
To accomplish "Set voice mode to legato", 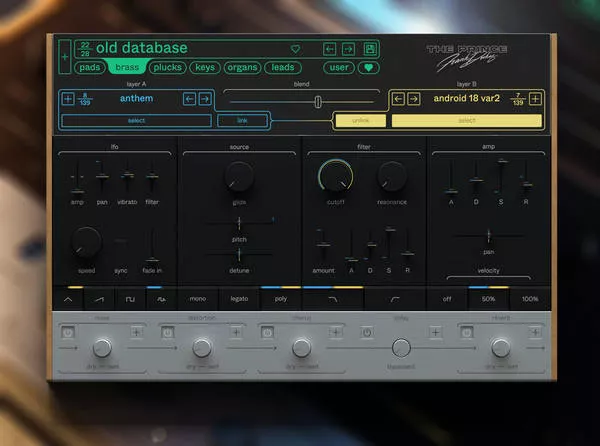I will tap(240, 299).
